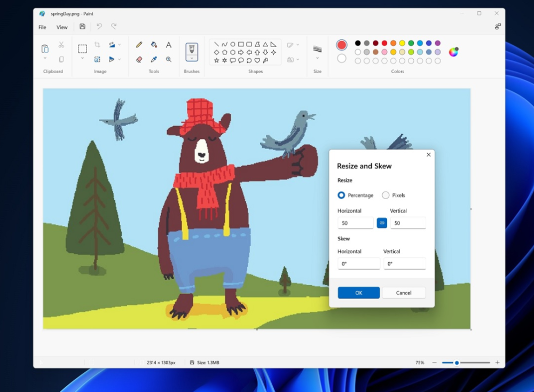Select the Magnifier tool
This screenshot has width=534, height=392.
pyautogui.click(x=169, y=59)
